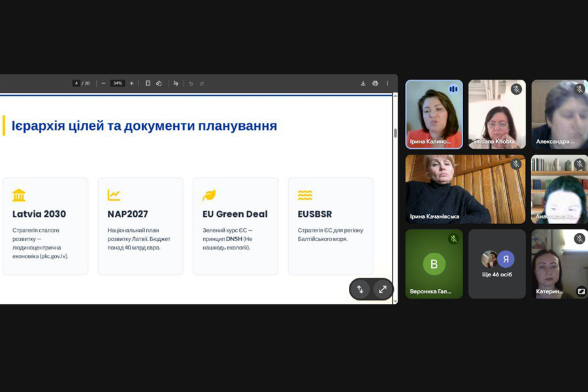Click muted mic icon on Анастасія tile
This screenshot has height=392, width=588.
click(x=580, y=164)
